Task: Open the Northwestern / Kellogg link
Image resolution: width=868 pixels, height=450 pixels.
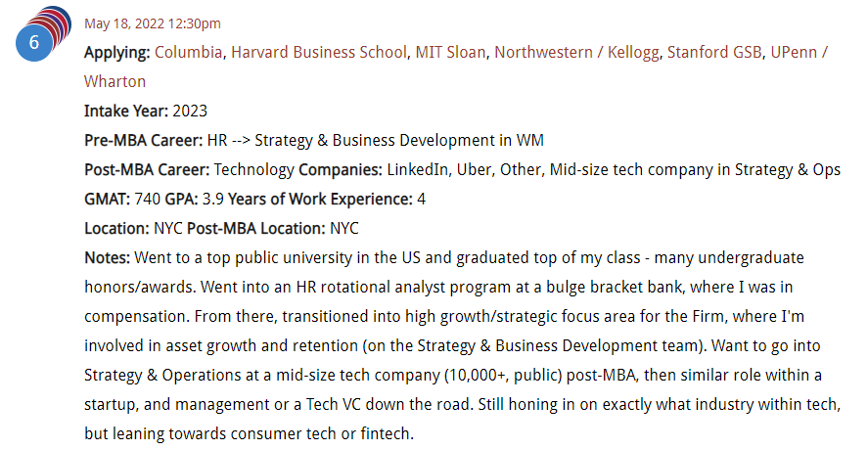Action: 576,52
